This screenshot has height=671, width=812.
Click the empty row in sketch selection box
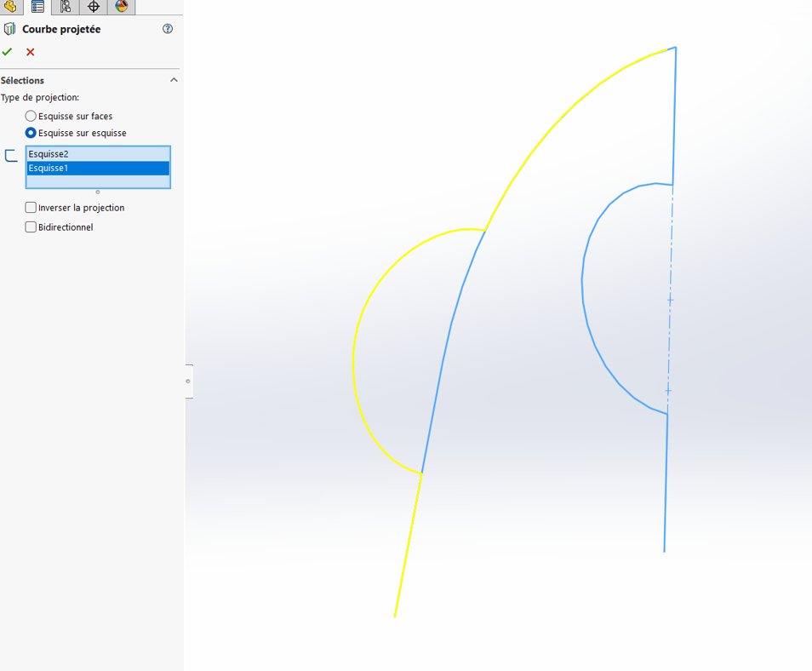[98, 181]
